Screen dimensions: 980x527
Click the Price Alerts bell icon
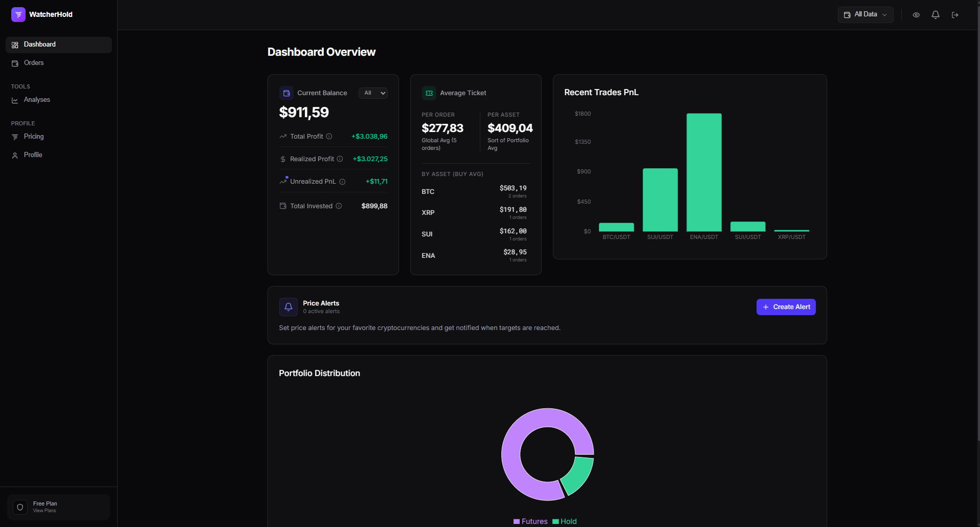288,307
